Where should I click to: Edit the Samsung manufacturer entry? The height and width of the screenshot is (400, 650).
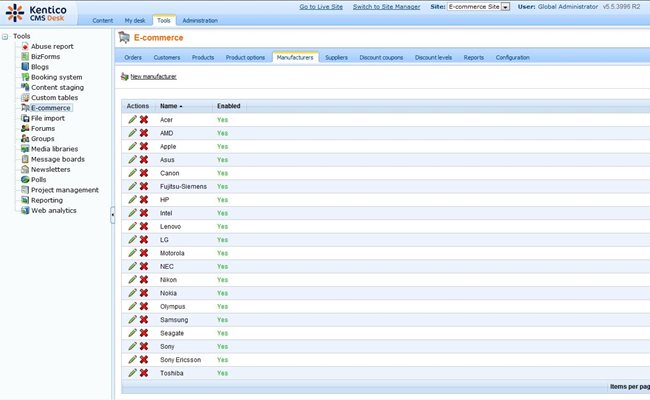(132, 320)
